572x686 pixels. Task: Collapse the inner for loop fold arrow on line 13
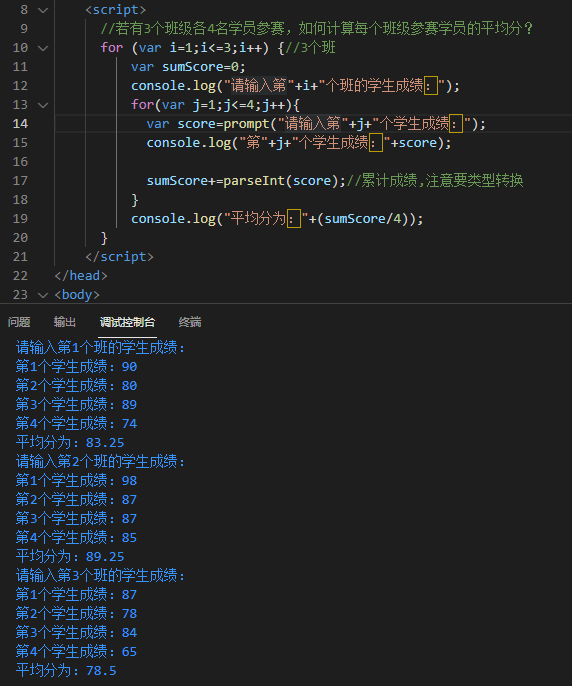pos(43,105)
